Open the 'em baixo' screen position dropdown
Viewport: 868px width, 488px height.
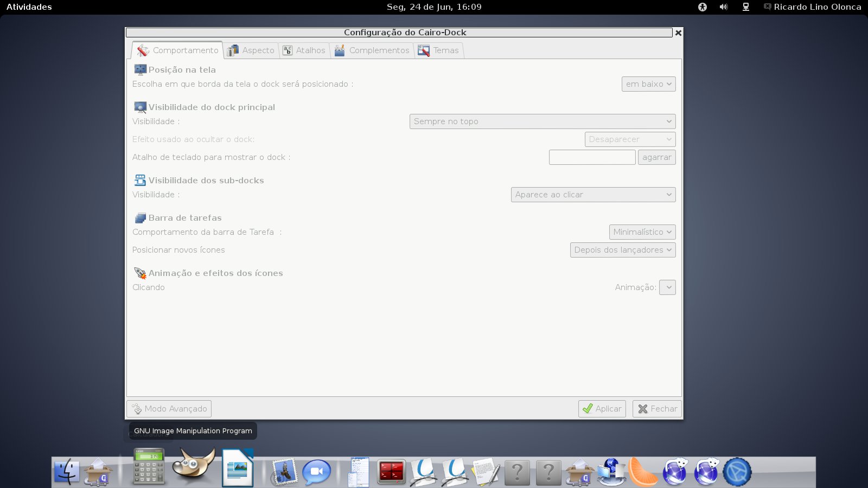click(648, 84)
